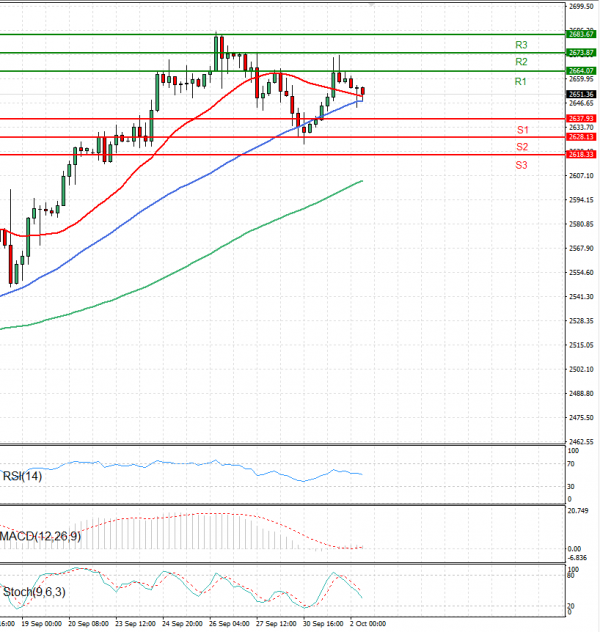Viewport: 600px width, 632px height.
Task: Select the 2618.33 red price tag
Action: 581,154
